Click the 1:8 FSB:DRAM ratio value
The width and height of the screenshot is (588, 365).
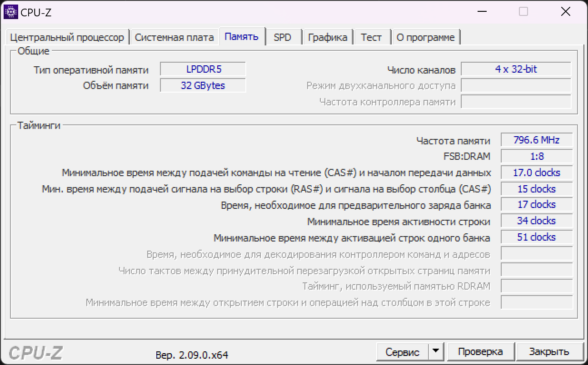click(537, 156)
